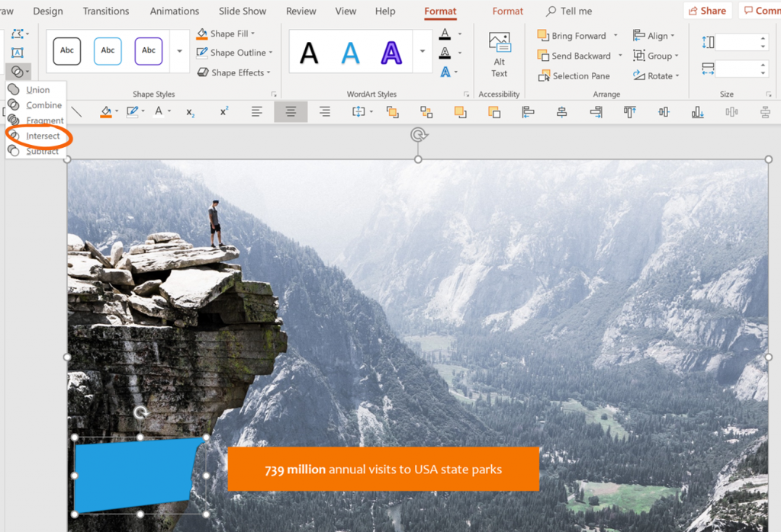Open the Selection Pane
The image size is (781, 532).
pos(574,75)
